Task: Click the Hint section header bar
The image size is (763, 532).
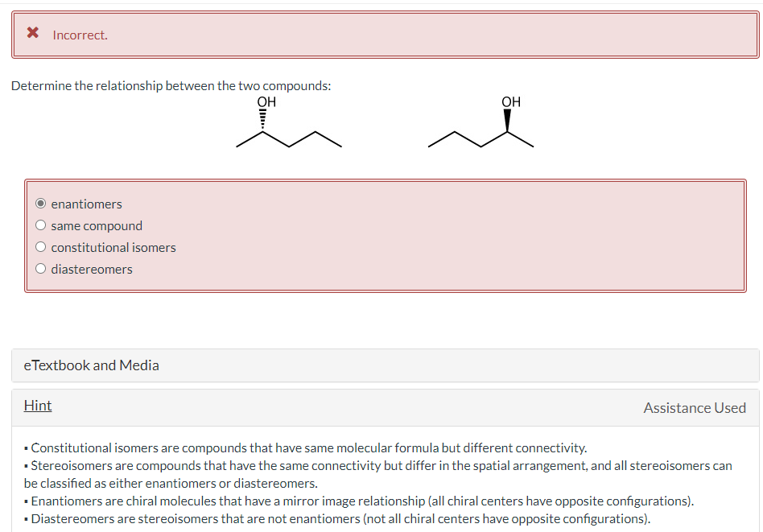Action: 381,407
